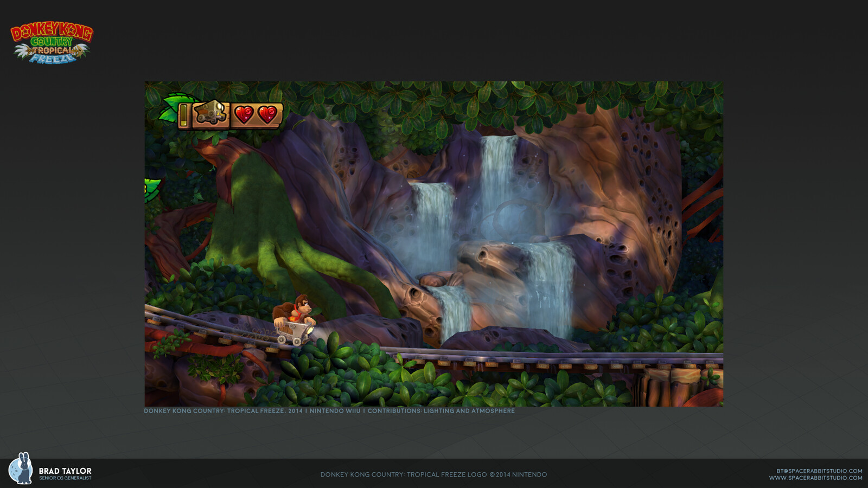The image size is (868, 488).
Task: Click the caption about lighting and atmosphere contributions
Action: (329, 411)
